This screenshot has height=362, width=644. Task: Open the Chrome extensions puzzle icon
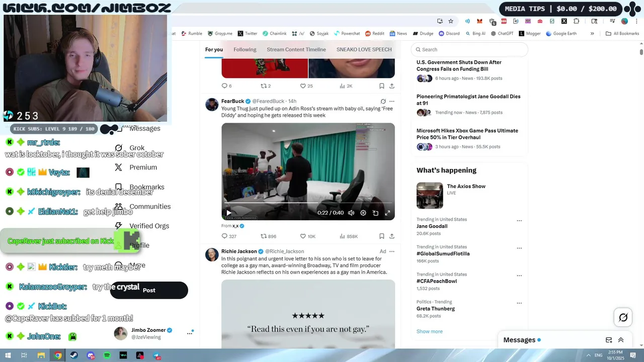click(x=577, y=21)
